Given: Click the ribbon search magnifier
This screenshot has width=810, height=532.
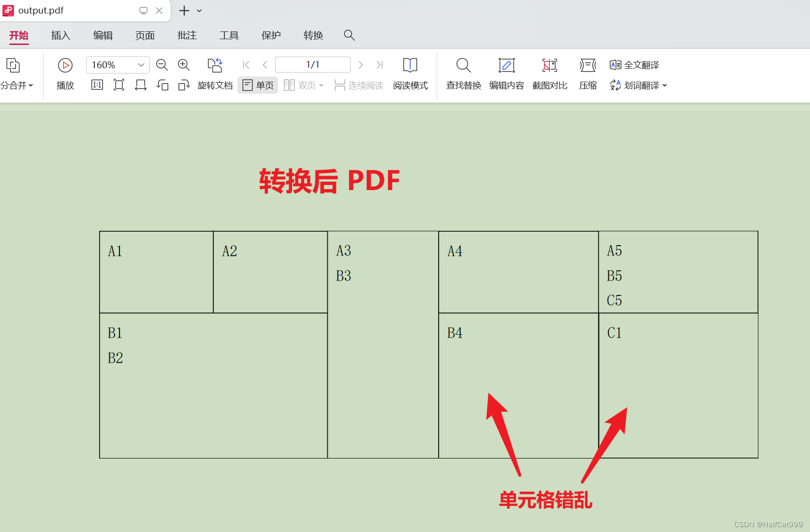Looking at the screenshot, I should (x=349, y=35).
